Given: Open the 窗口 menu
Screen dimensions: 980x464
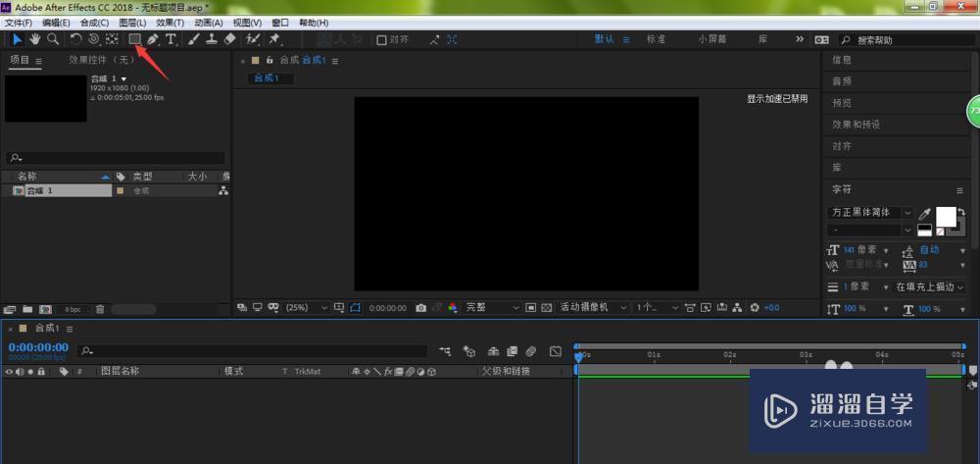Looking at the screenshot, I should 280,23.
